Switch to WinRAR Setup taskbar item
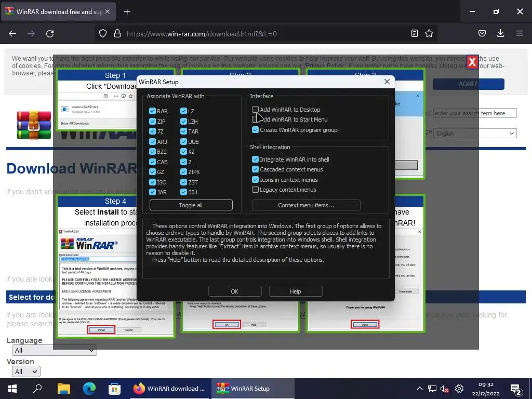This screenshot has width=532, height=399. click(x=253, y=389)
